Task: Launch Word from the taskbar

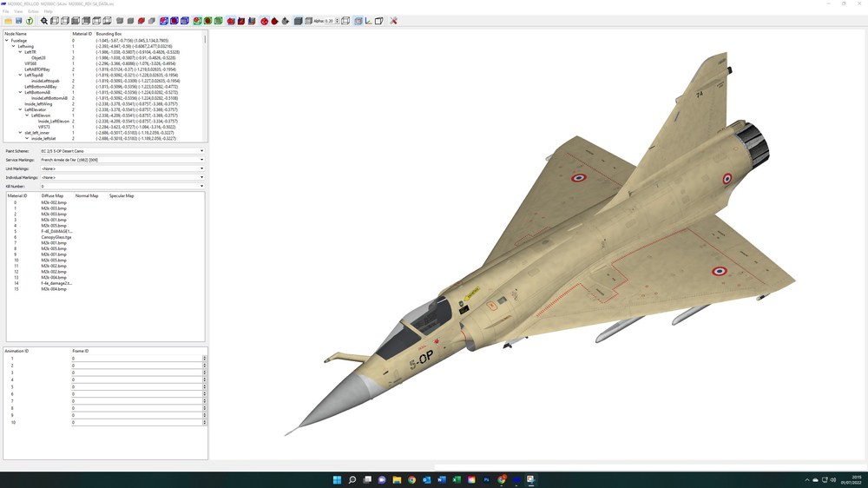Action: click(x=442, y=479)
